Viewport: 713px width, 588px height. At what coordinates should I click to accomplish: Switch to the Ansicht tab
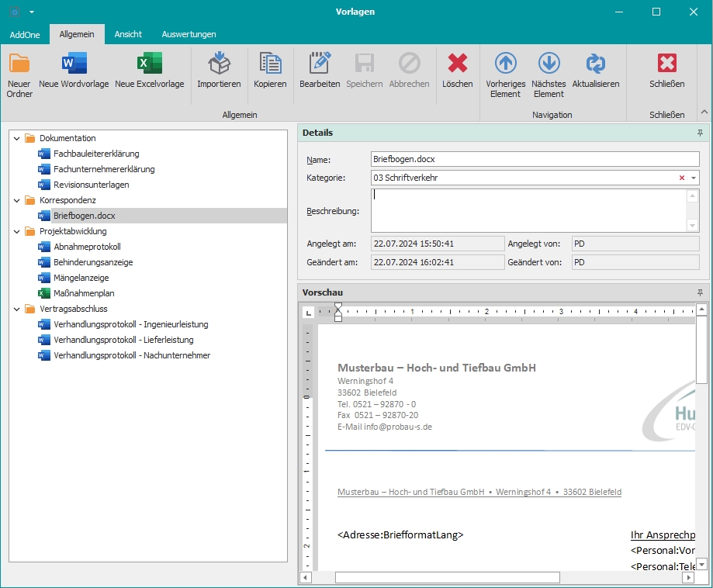point(128,34)
